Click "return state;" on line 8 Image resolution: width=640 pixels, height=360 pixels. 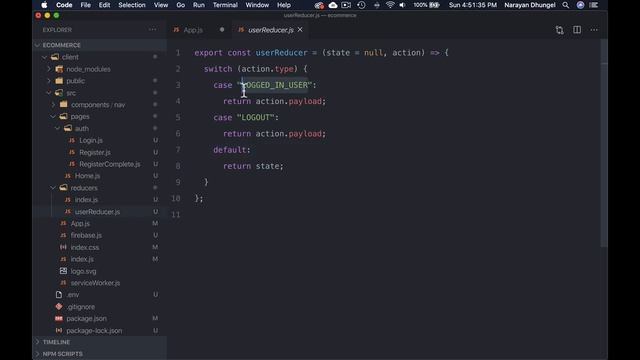tap(253, 166)
